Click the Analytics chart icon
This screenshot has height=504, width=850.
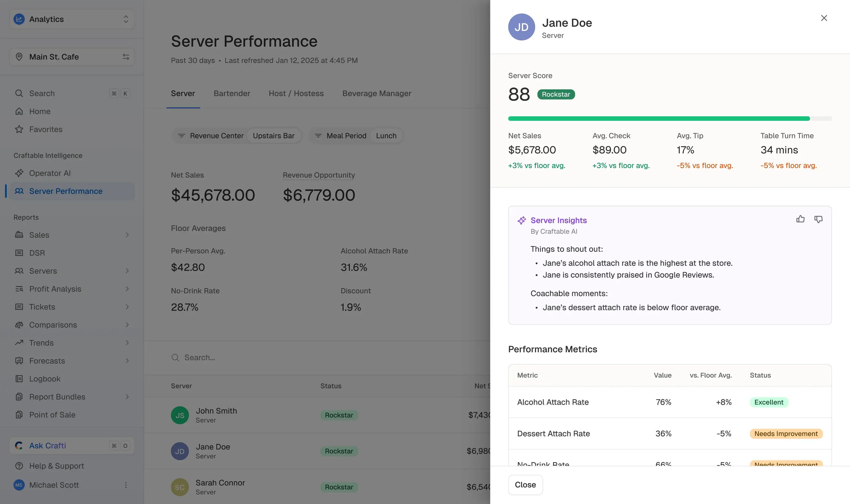(x=19, y=19)
